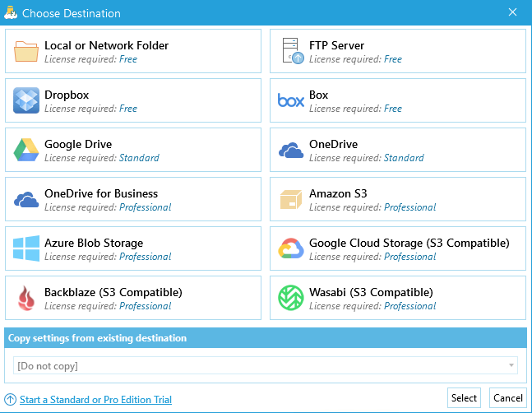Select the Amazon S3 box icon
This screenshot has width=532, height=413.
(x=291, y=199)
